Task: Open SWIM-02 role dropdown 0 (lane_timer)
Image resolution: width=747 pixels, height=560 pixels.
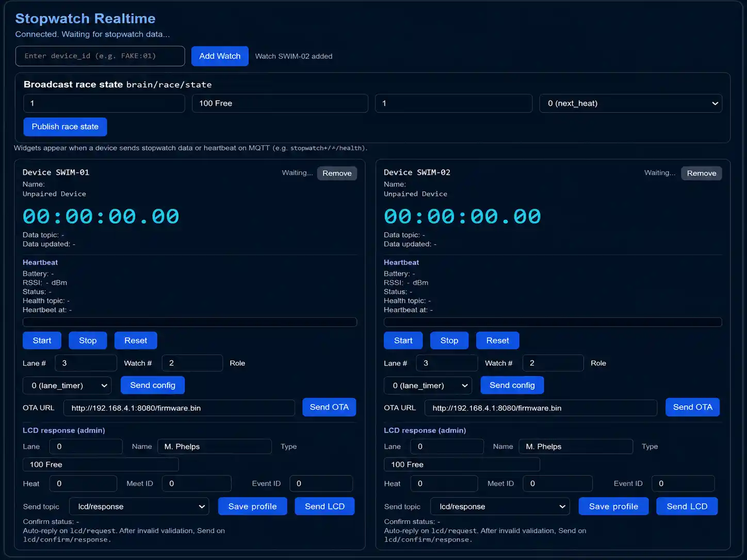Action: pos(428,385)
